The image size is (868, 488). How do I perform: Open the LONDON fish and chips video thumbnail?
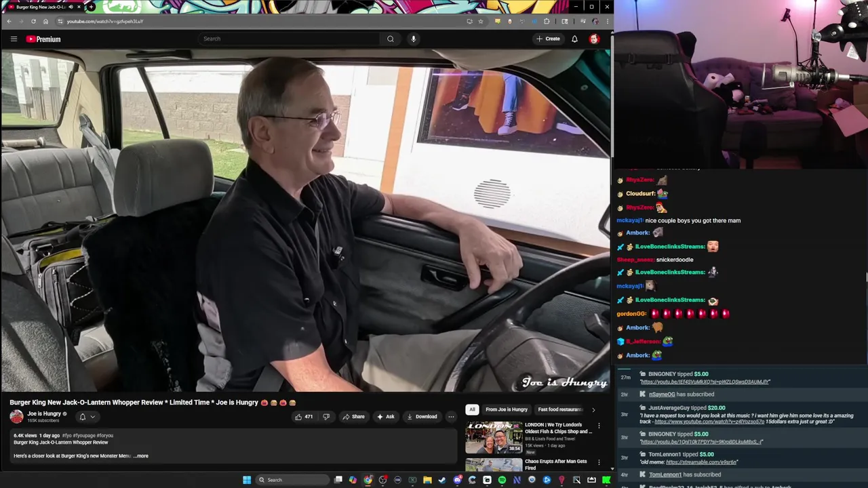coord(494,438)
